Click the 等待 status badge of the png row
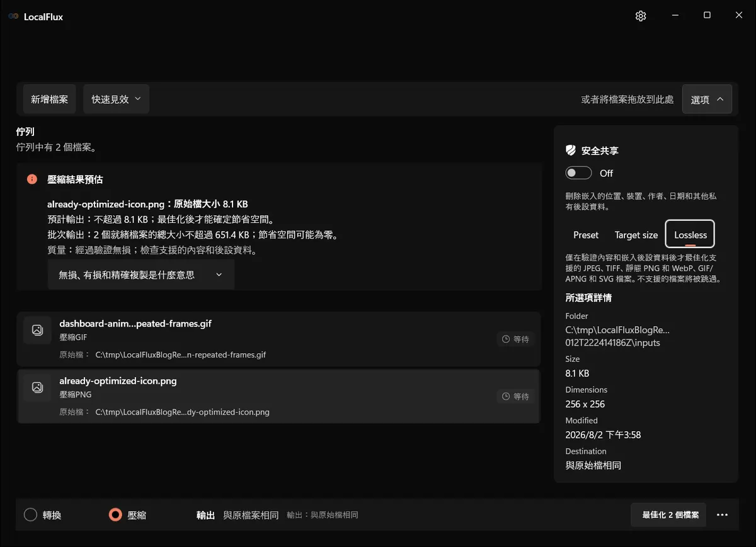The width and height of the screenshot is (756, 547). coord(515,397)
